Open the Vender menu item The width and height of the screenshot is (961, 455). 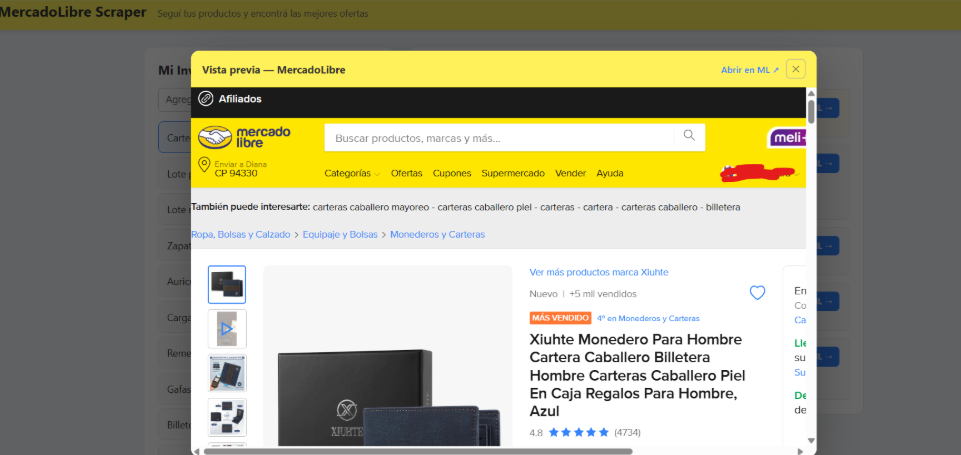click(x=571, y=174)
